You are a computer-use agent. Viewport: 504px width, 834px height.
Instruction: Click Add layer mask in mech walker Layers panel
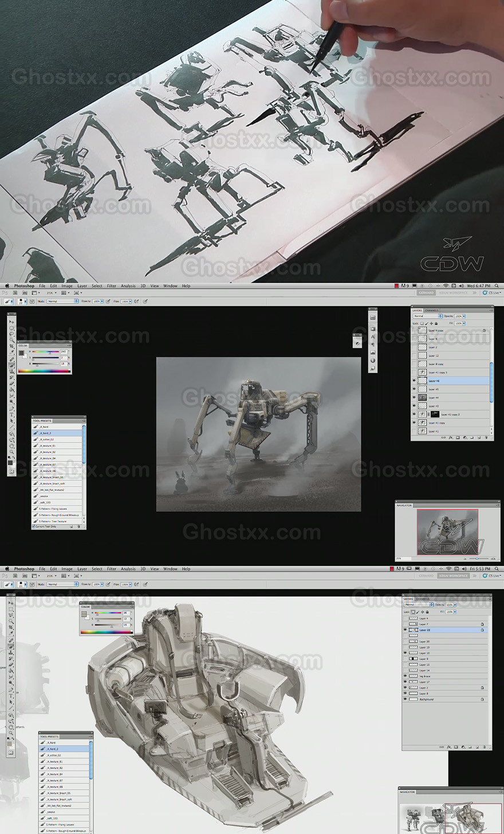[458, 437]
